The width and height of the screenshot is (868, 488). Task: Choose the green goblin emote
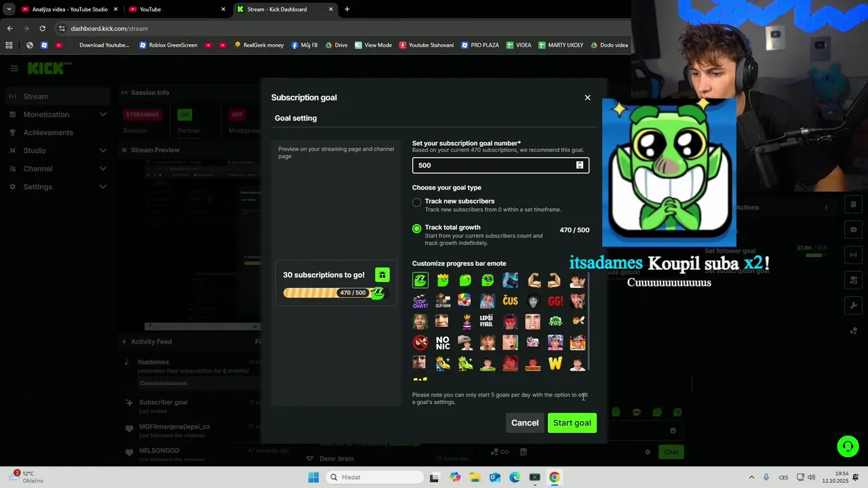[x=555, y=321]
